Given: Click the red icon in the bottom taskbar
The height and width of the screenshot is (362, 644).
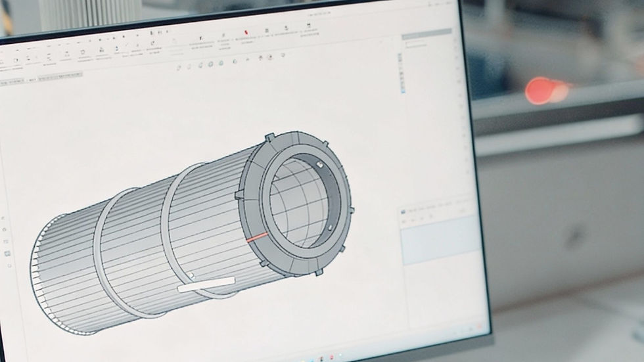Looking at the screenshot, I should 332,357.
